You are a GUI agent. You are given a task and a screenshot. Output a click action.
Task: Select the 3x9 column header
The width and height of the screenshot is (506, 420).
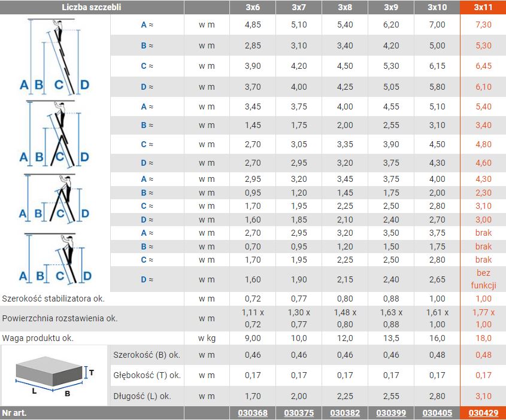pos(390,7)
